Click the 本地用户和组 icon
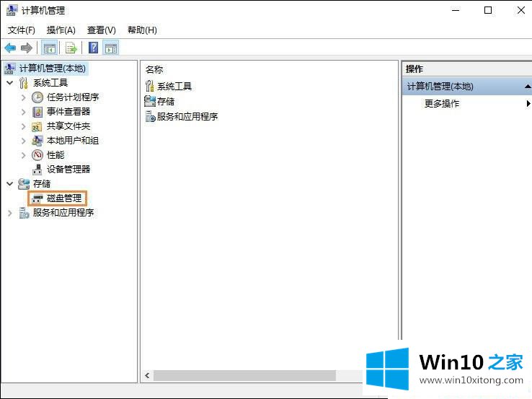The width and height of the screenshot is (532, 399). click(37, 141)
